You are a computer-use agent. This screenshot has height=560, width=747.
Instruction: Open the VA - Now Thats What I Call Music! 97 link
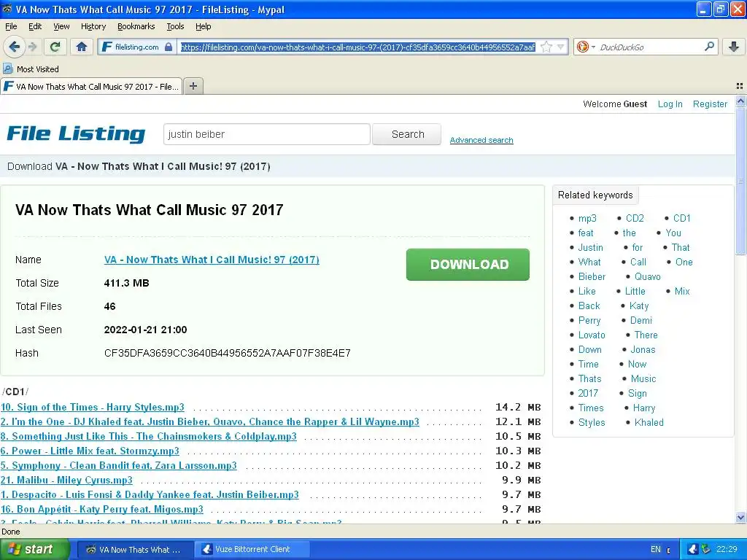point(212,260)
